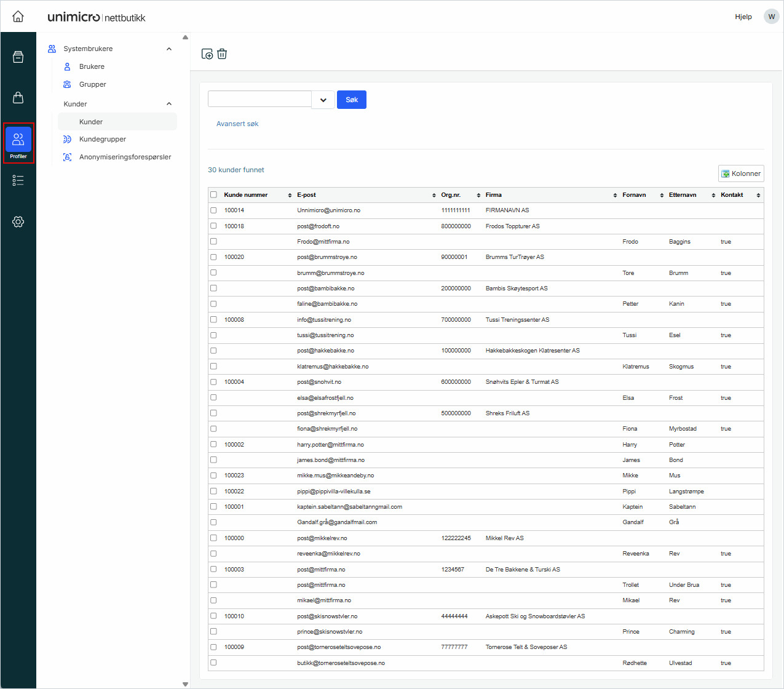This screenshot has width=784, height=689.
Task: Collapse the Kunder menu section
Action: tap(169, 104)
